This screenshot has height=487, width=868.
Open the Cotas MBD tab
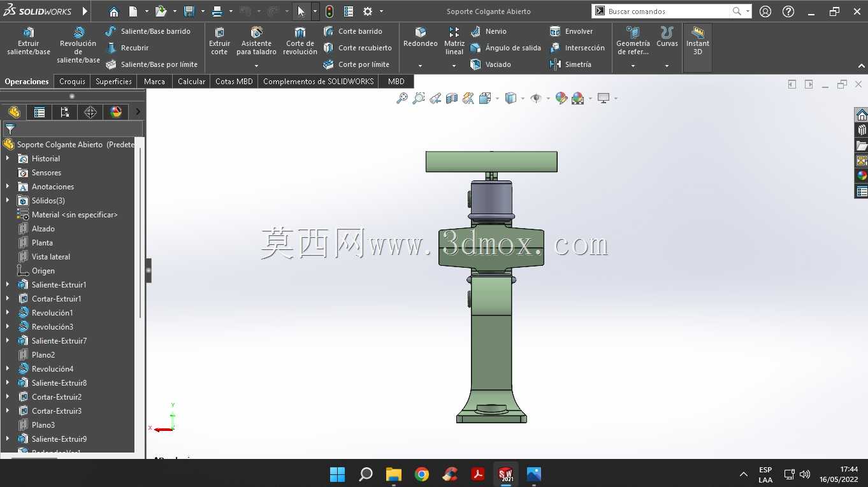[x=234, y=82]
